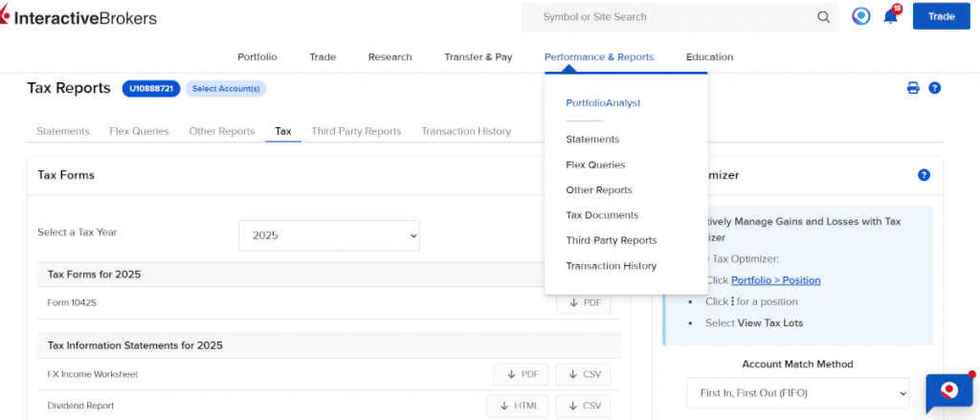980x420 pixels.
Task: Open the IBot assistant circle icon
Action: [860, 16]
